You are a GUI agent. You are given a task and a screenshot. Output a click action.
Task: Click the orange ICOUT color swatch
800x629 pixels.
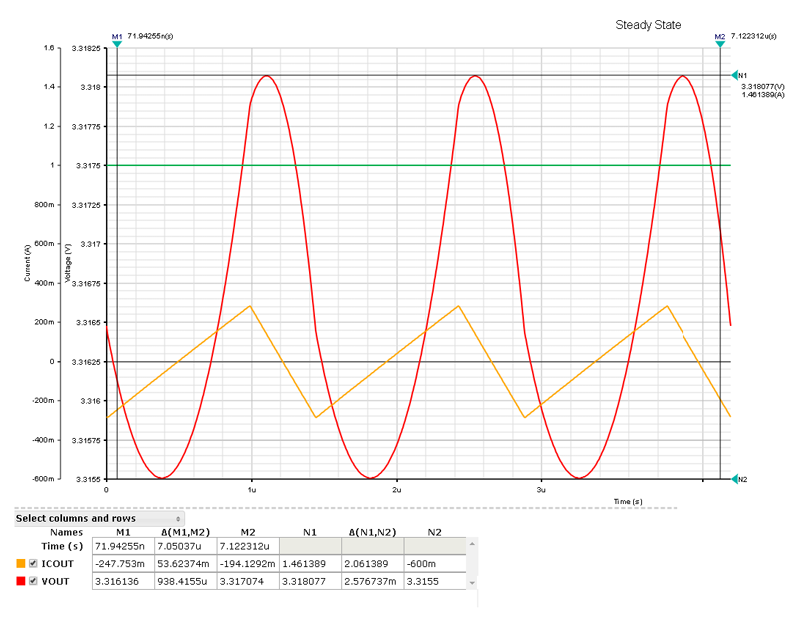tap(21, 563)
